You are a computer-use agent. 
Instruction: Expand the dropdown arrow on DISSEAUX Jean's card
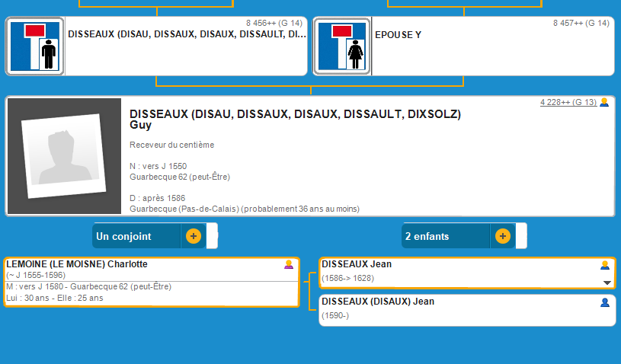tap(607, 283)
